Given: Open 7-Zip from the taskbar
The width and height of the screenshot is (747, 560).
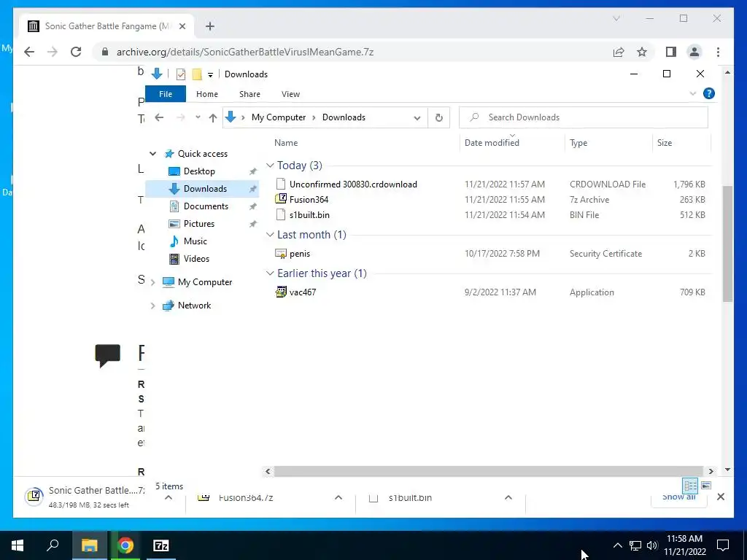Looking at the screenshot, I should [161, 545].
